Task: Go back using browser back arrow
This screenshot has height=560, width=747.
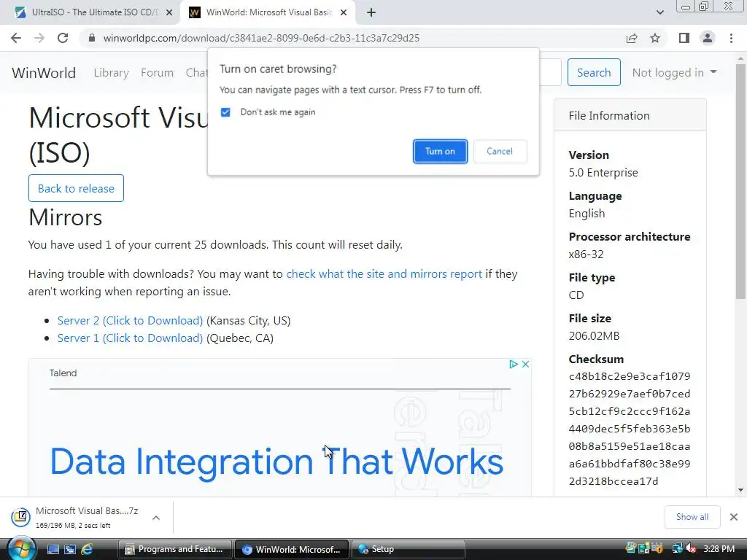Action: 16,38
